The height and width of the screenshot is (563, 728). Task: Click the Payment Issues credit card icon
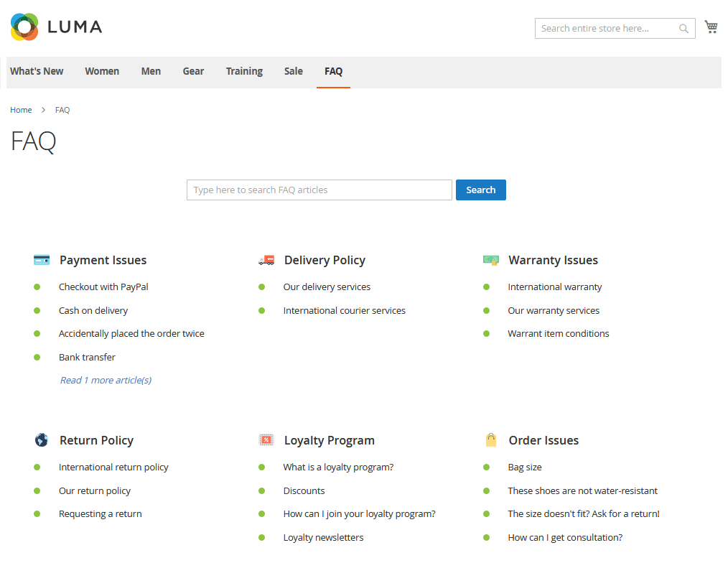[x=42, y=260]
